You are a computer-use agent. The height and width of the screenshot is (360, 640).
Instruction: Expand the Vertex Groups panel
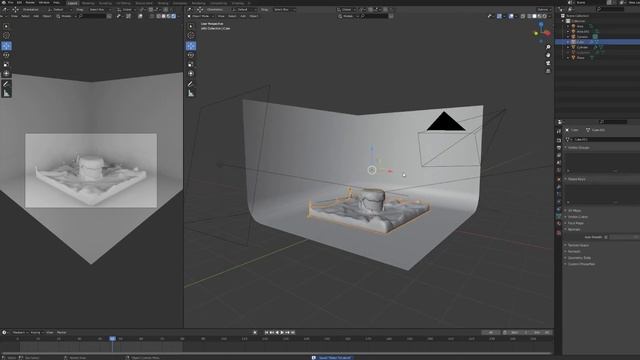click(578, 147)
